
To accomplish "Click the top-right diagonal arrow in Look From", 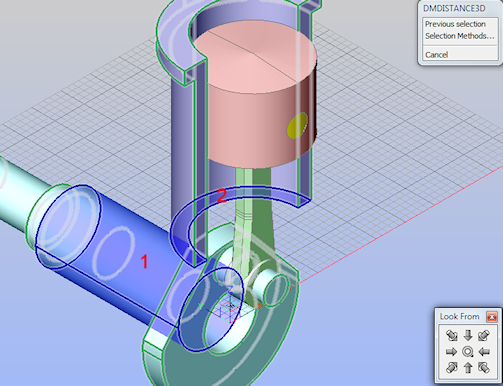I will point(484,335).
